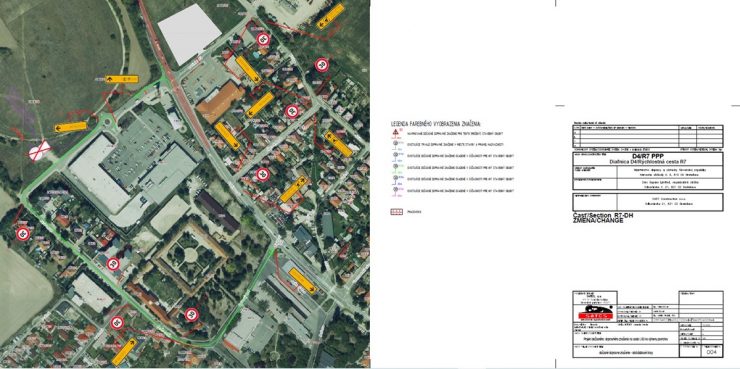Click the red warning triangle symbol in the legend
The width and height of the screenshot is (740, 369).
(396, 132)
